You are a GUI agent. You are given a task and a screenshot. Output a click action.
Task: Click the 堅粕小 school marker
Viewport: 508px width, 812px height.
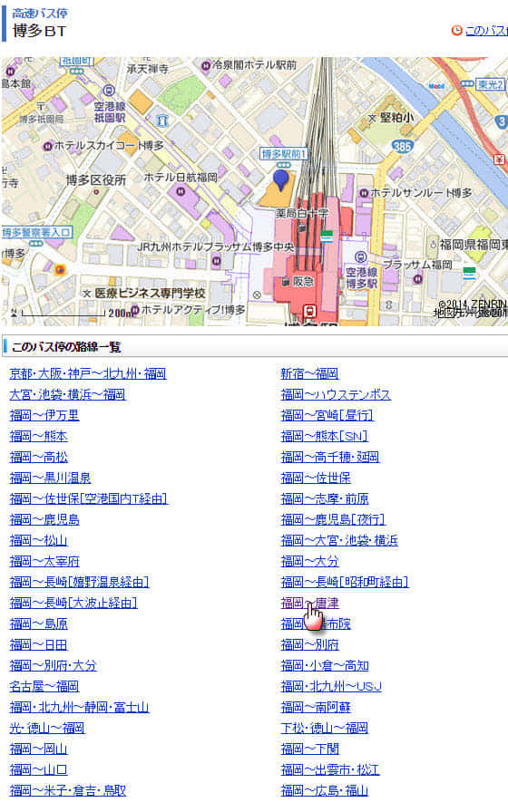click(372, 118)
